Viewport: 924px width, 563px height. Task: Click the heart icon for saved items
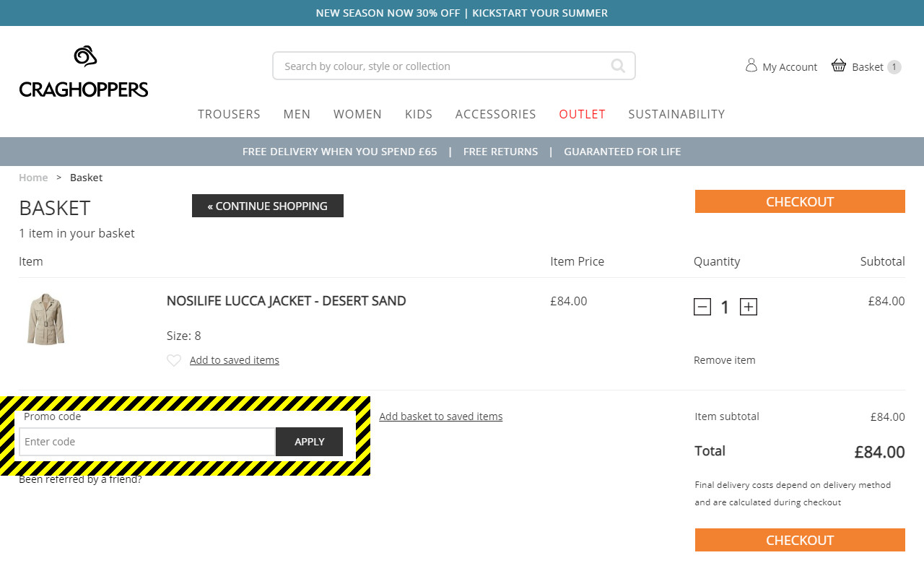174,360
